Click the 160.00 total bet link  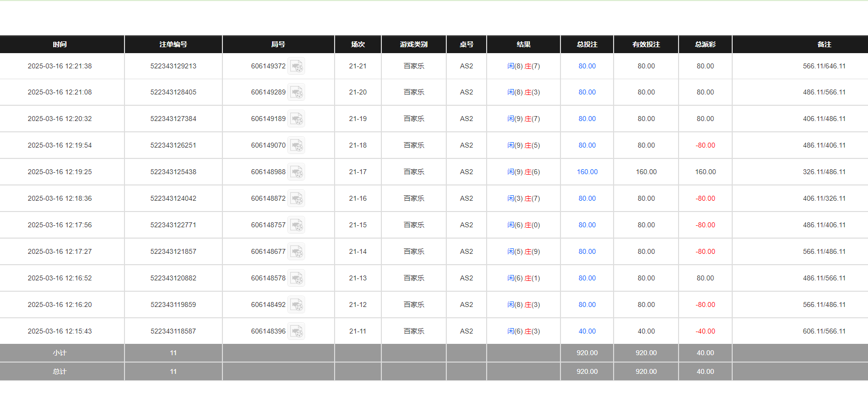pyautogui.click(x=587, y=172)
